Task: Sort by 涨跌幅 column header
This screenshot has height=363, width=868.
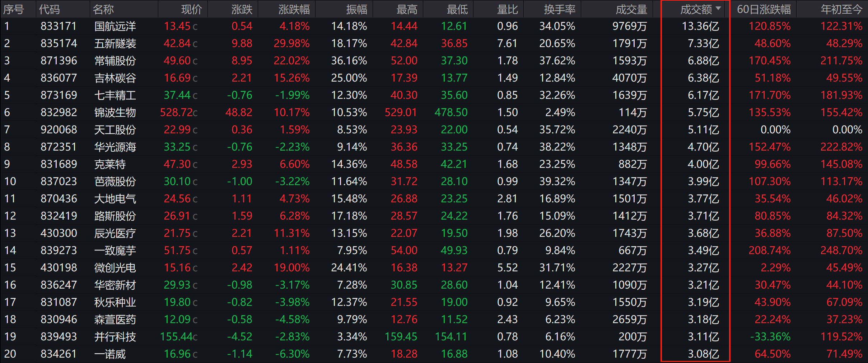Action: 294,9
